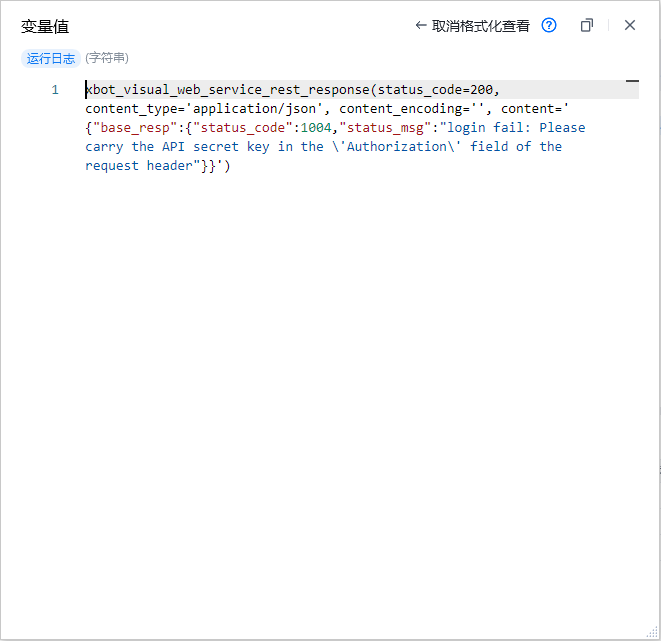The image size is (661, 641).
Task: Click the "status_code" JSON key
Action: tap(243, 128)
